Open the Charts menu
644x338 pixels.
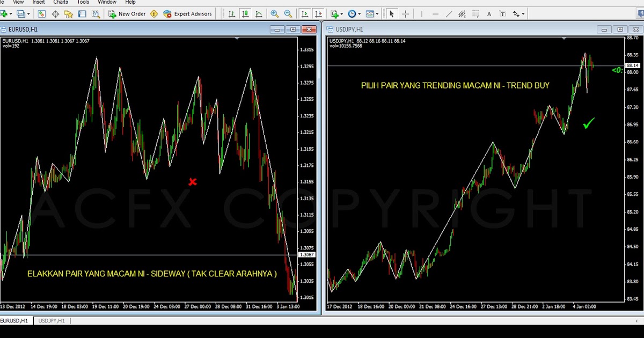[x=61, y=2]
